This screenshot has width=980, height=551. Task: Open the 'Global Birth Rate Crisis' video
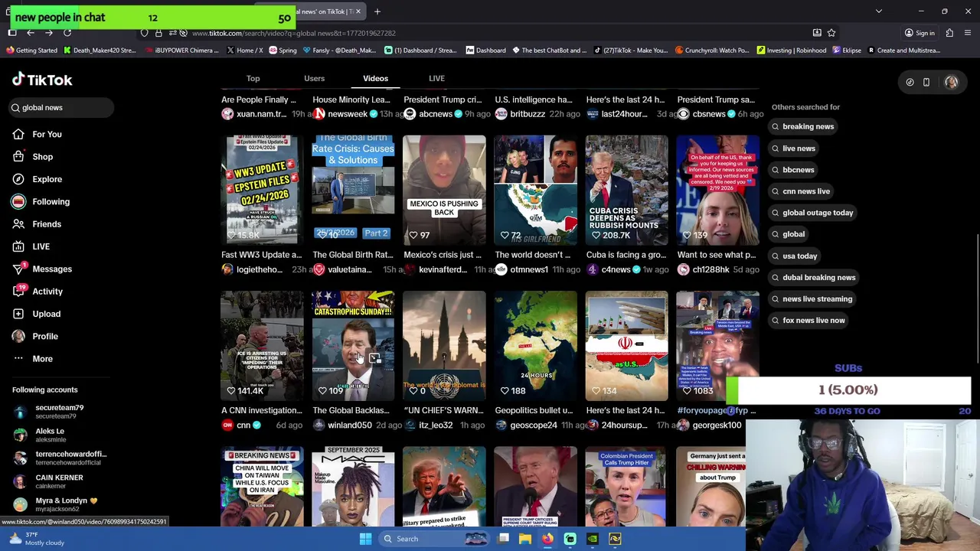[353, 190]
